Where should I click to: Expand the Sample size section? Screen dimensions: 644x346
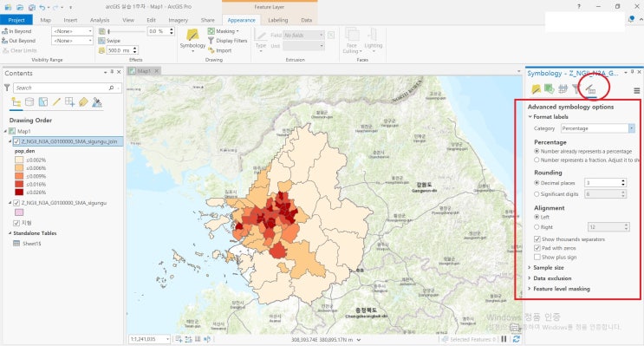coord(530,267)
